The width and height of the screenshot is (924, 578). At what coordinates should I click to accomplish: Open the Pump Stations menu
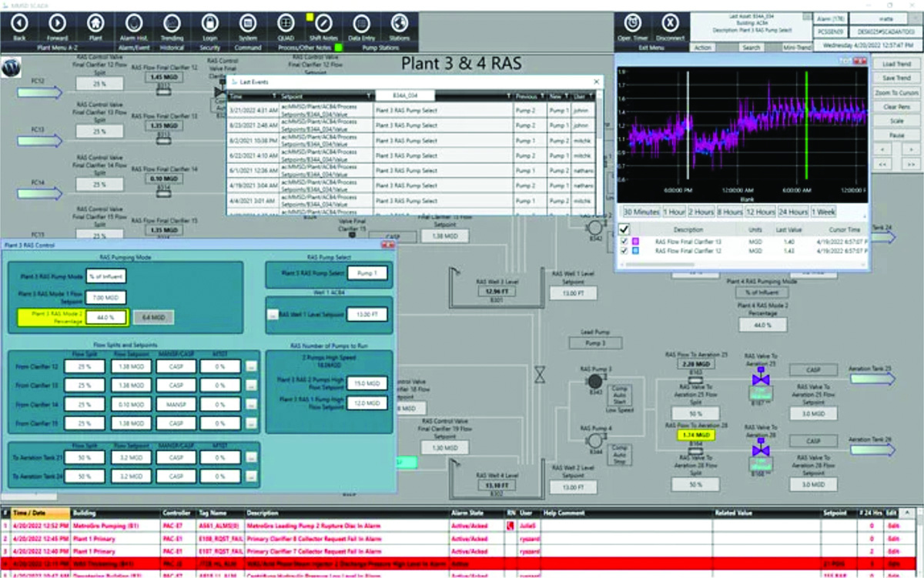pyautogui.click(x=381, y=48)
